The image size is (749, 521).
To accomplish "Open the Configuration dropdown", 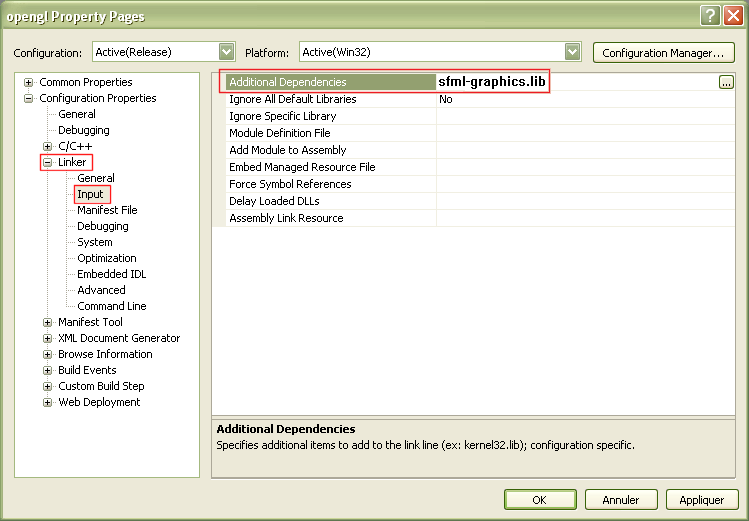I will [226, 52].
